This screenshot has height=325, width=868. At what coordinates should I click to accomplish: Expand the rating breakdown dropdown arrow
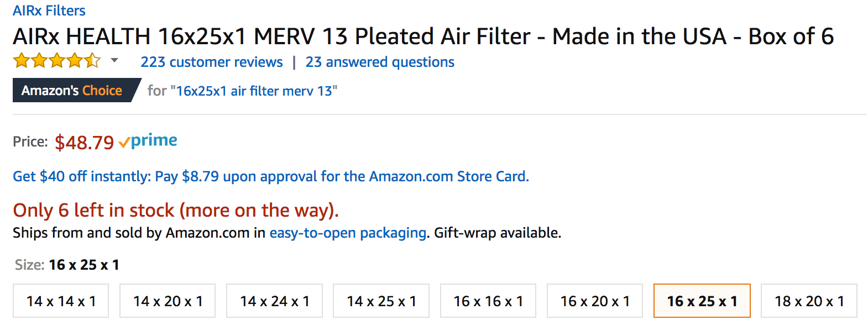click(x=114, y=60)
